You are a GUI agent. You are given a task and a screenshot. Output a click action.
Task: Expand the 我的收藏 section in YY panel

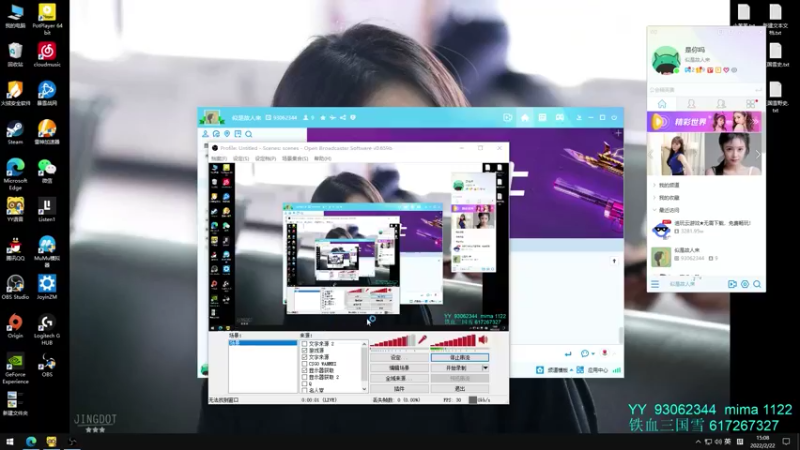655,197
